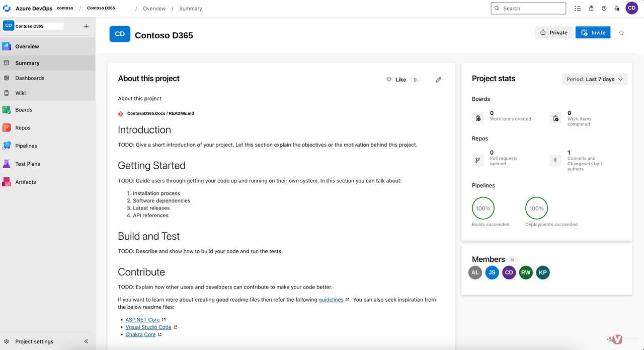
Task: Star the project as favorite
Action: point(621,33)
